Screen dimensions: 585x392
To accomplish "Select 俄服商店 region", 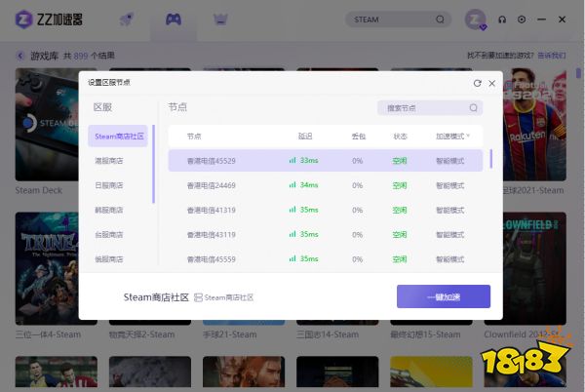I will tap(109, 259).
